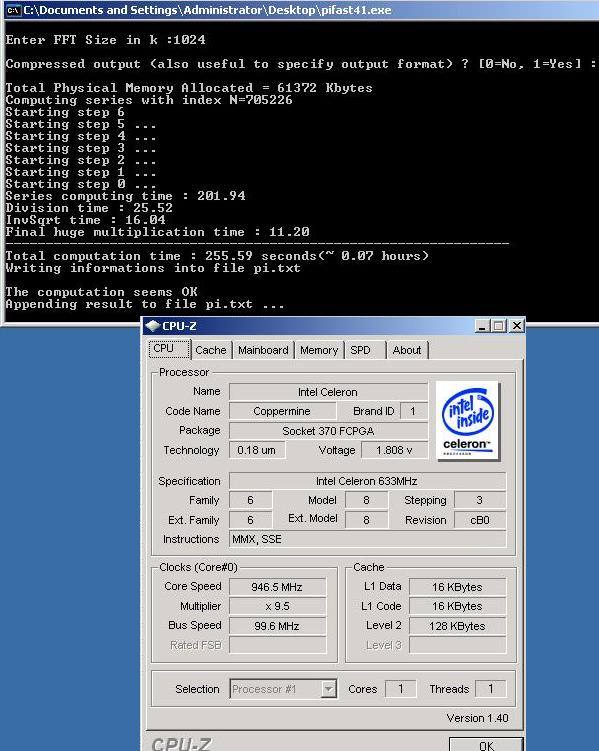Click the Package value Socket 370 FCPGA
The image size is (599, 751).
tap(328, 431)
